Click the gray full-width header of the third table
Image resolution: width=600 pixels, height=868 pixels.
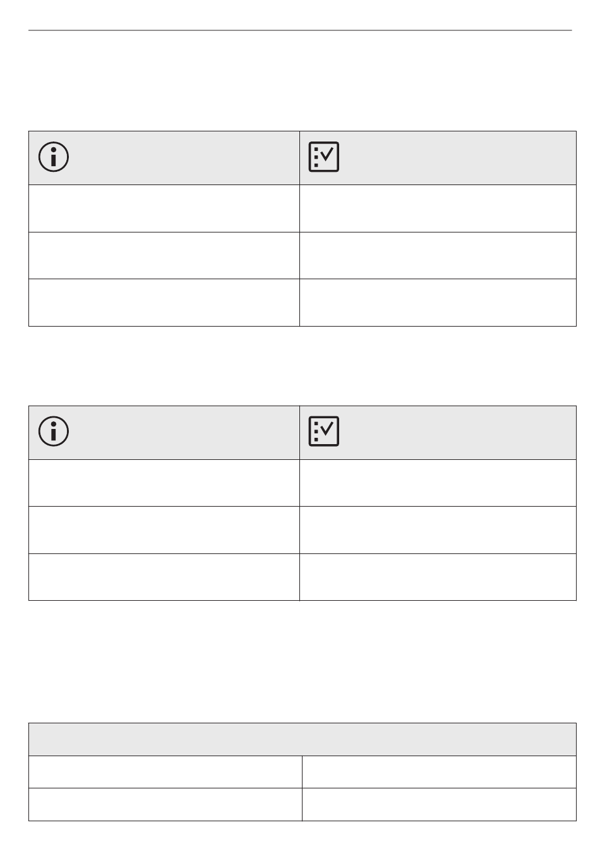point(303,739)
